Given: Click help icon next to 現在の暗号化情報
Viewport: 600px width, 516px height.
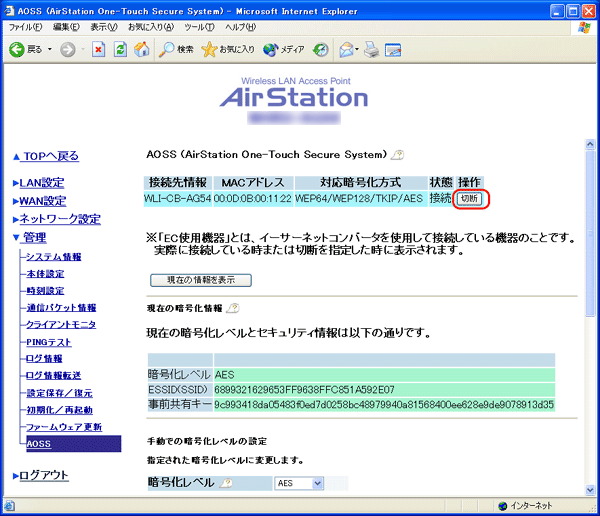Looking at the screenshot, I should tap(233, 308).
